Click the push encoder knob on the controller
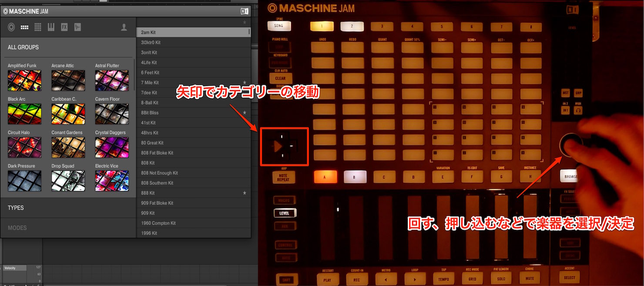 tap(572, 145)
